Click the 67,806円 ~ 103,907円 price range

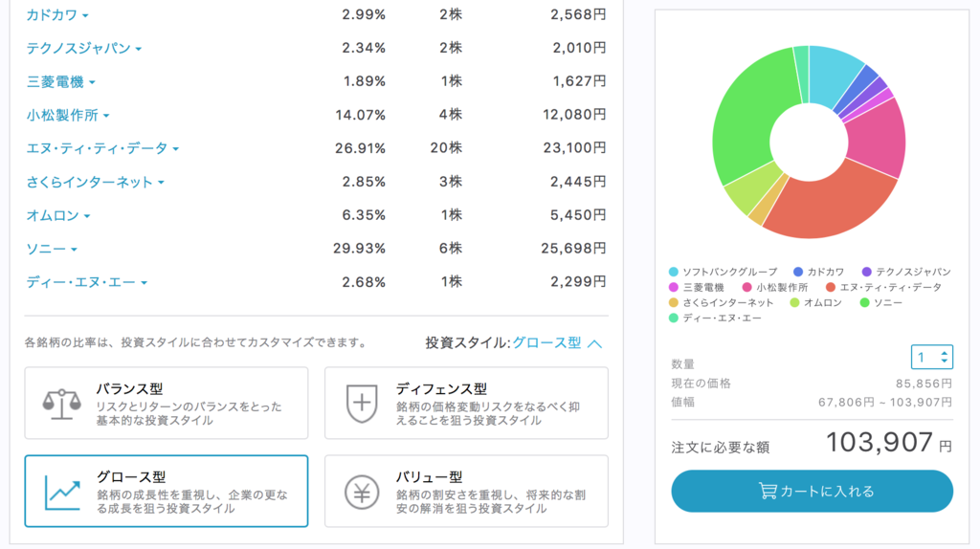(x=885, y=403)
